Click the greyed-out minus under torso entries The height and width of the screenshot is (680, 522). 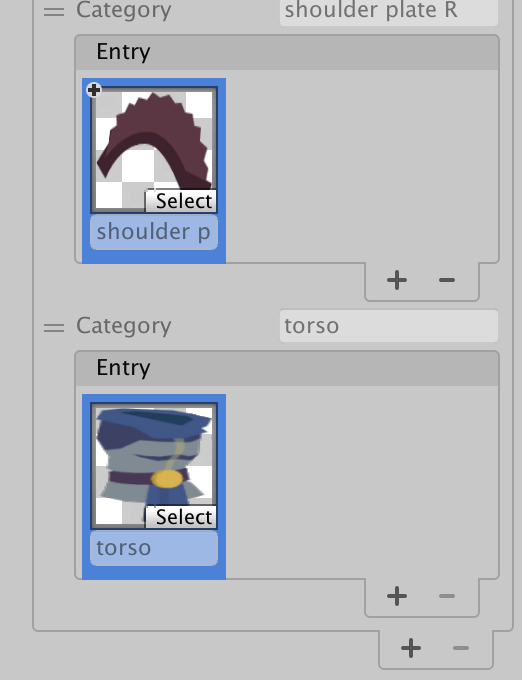[447, 596]
